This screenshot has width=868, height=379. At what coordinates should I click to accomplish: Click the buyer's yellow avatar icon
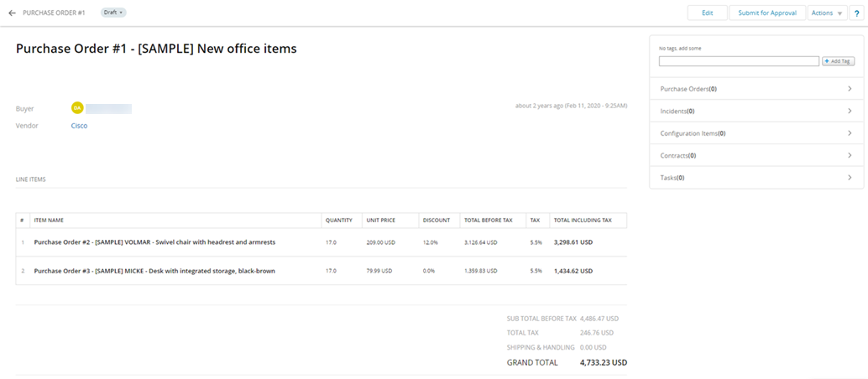coord(77,108)
